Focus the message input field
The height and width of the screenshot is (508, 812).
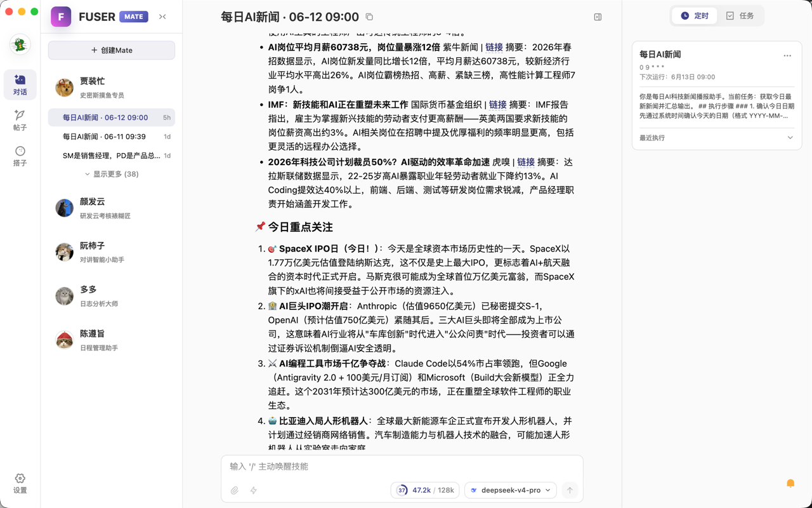402,467
